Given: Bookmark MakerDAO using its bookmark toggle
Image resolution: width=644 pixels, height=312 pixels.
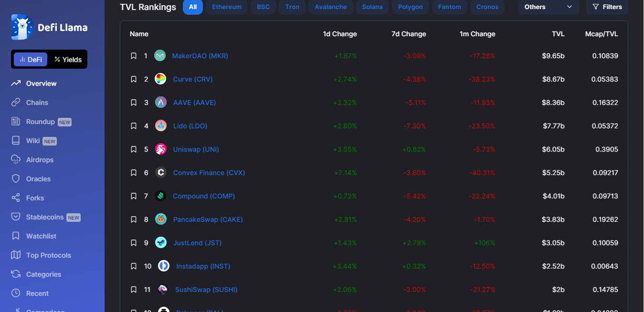Looking at the screenshot, I should (134, 56).
